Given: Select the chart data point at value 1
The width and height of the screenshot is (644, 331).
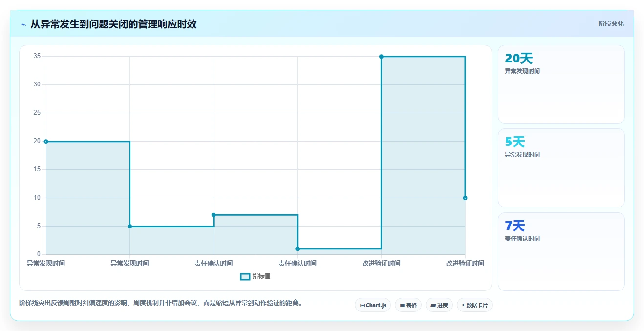Looking at the screenshot, I should [298, 249].
